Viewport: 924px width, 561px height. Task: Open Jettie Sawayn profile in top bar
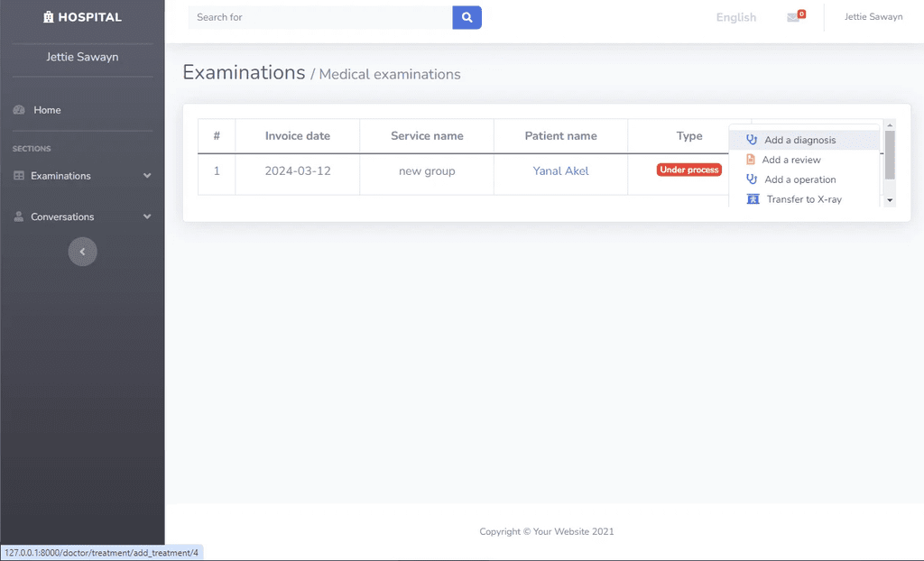(873, 16)
